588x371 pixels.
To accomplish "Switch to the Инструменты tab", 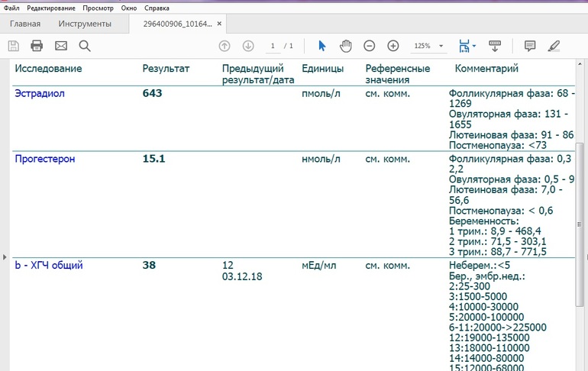I will click(84, 24).
